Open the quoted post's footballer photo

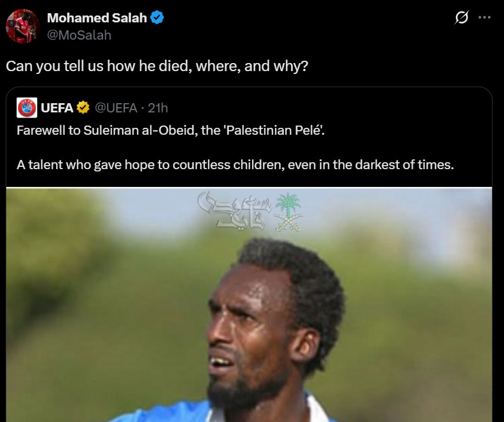[249, 304]
